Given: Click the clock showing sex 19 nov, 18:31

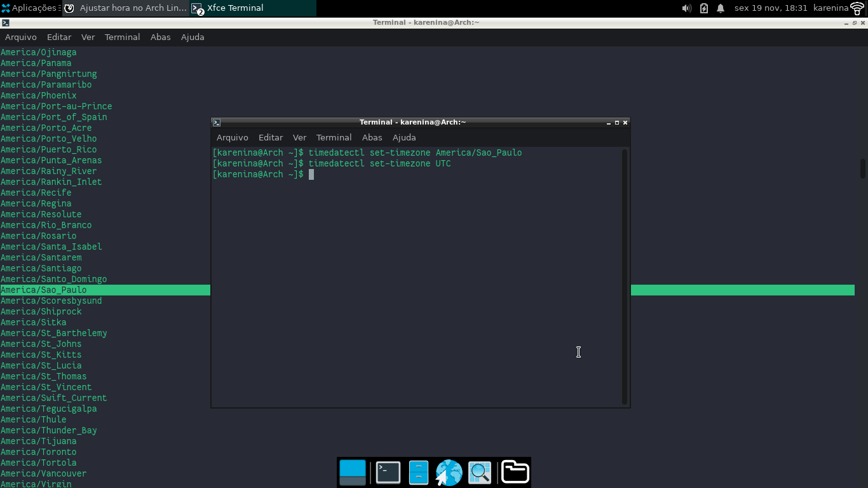Looking at the screenshot, I should tap(771, 8).
